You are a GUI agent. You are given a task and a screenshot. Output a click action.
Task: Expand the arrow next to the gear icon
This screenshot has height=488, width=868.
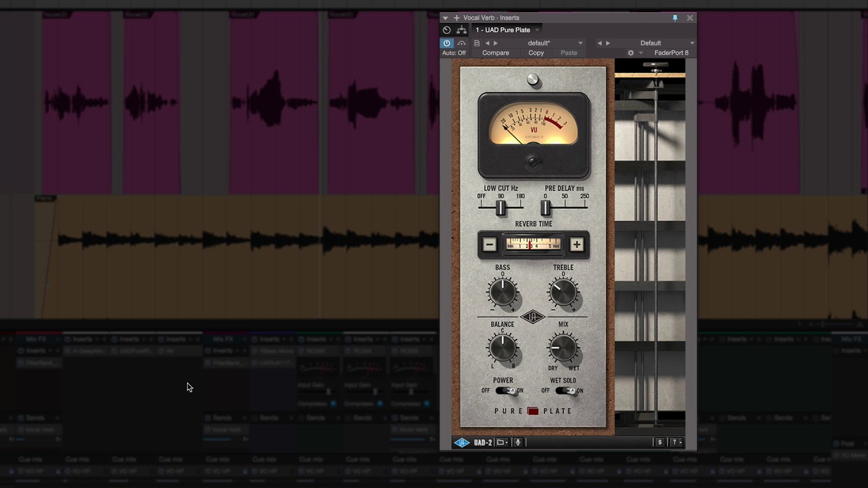click(x=640, y=53)
